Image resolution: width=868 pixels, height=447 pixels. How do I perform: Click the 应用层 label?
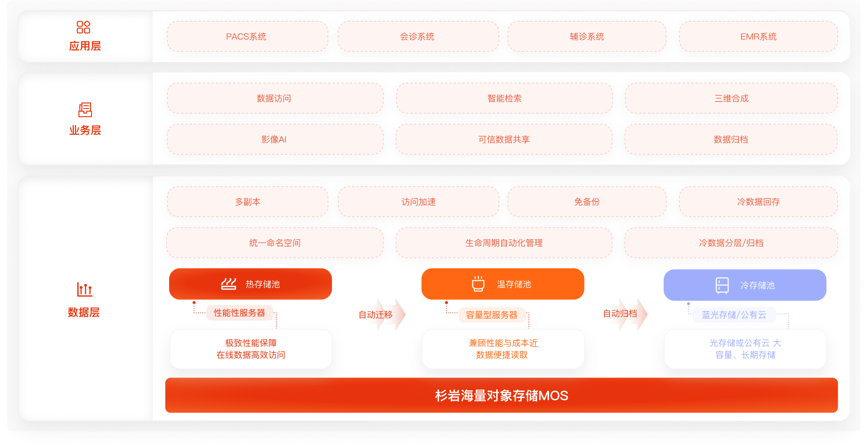pyautogui.click(x=85, y=46)
